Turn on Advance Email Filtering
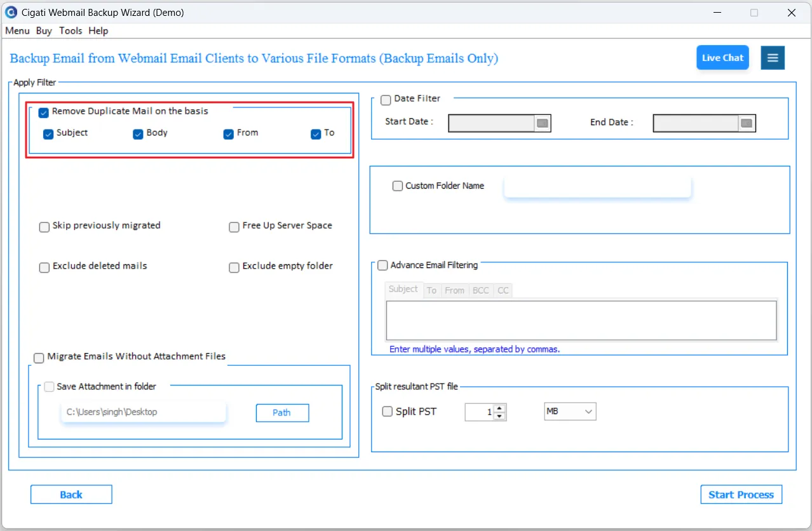812x531 pixels. click(x=382, y=265)
